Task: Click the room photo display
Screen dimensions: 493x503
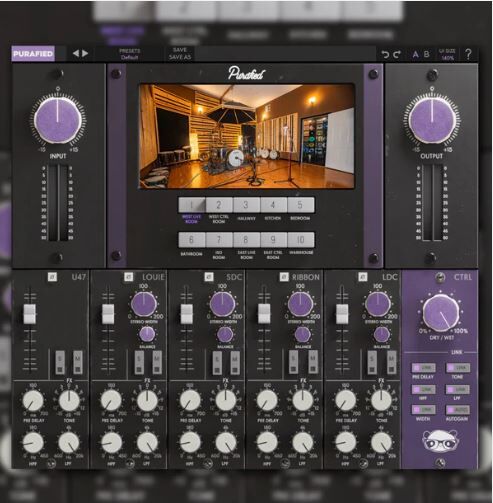Action: pos(247,136)
